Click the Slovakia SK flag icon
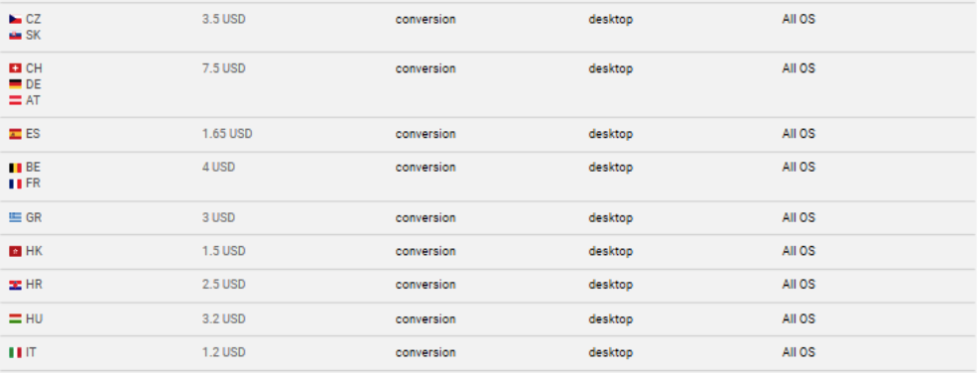This screenshot has width=980, height=373. click(x=15, y=36)
